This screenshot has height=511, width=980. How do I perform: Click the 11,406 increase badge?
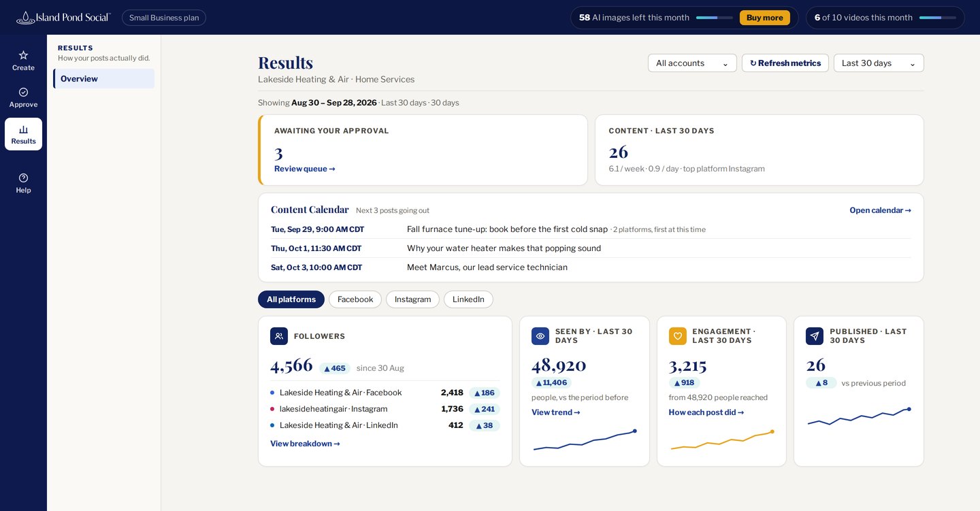(551, 382)
